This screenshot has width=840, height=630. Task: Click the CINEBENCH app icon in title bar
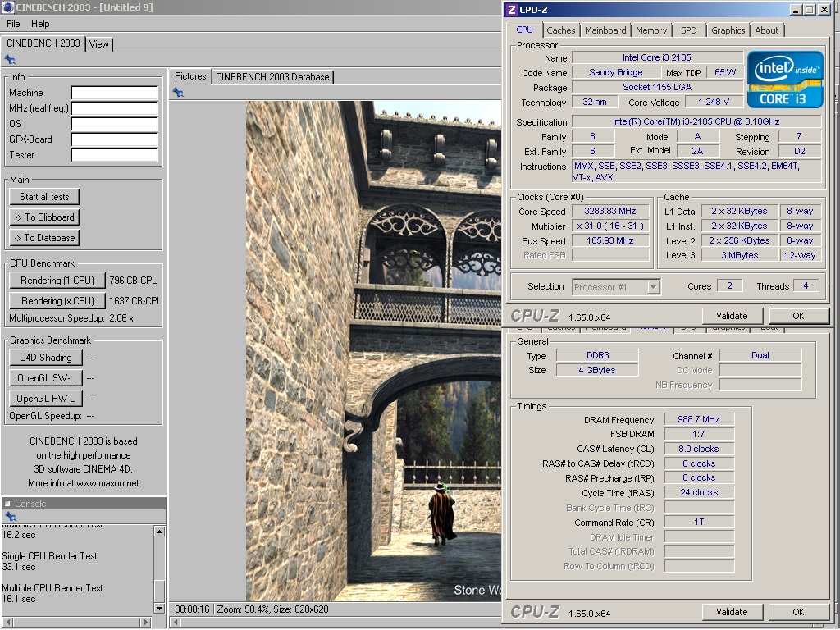pos(7,7)
